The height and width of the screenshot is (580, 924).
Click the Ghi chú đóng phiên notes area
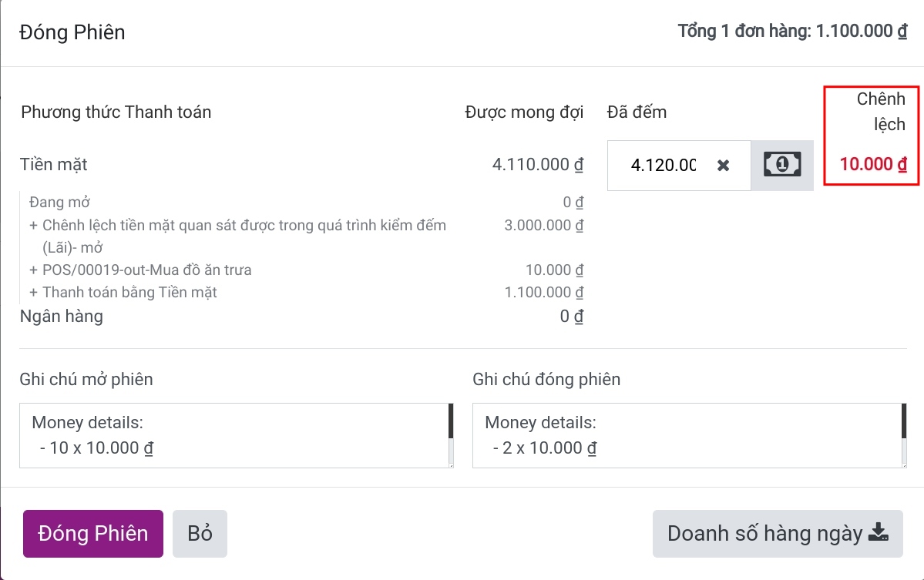point(686,434)
